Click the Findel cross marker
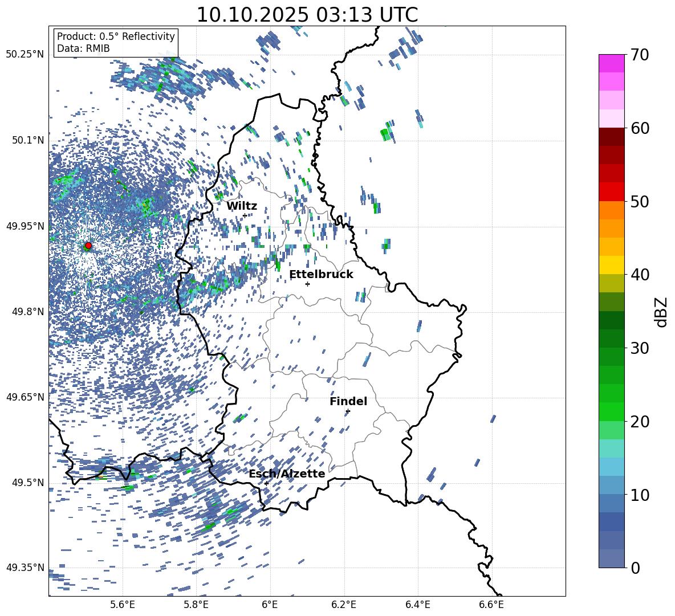 point(348,411)
